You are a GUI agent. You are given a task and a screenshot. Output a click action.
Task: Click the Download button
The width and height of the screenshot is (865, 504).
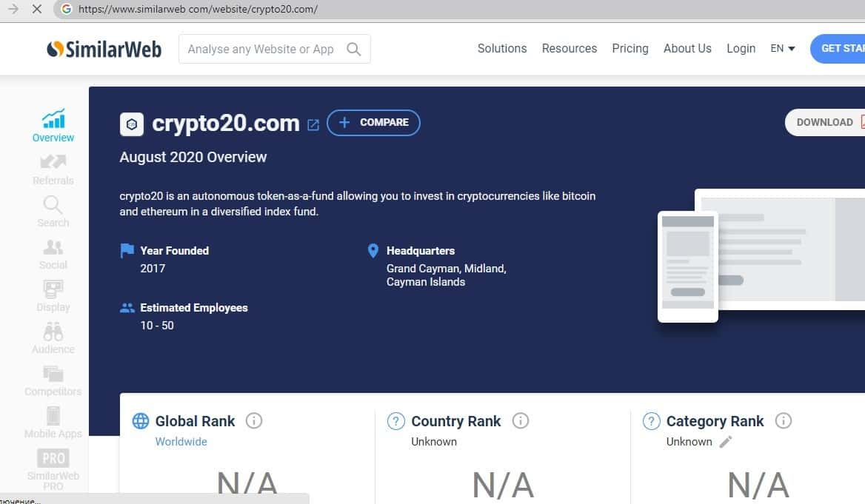(824, 123)
